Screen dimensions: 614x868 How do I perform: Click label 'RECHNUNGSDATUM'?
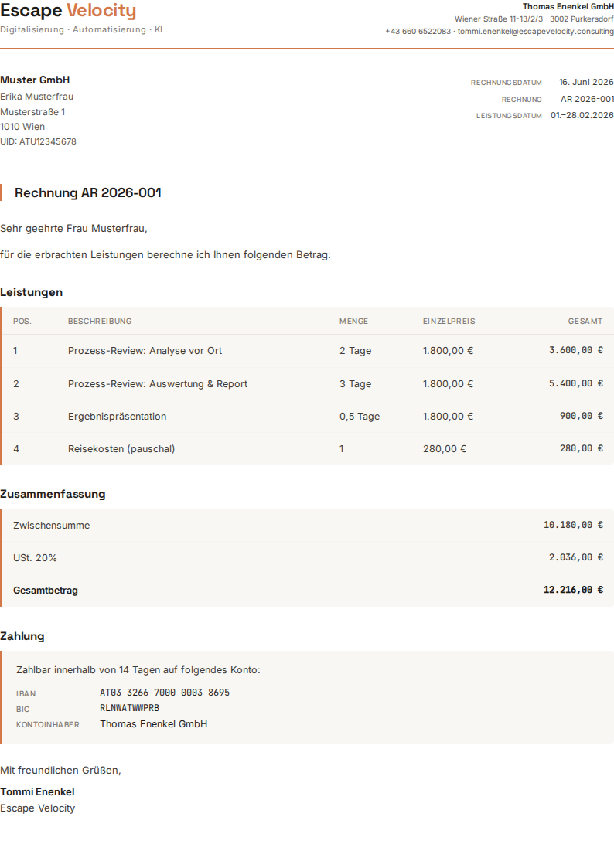pos(506,83)
